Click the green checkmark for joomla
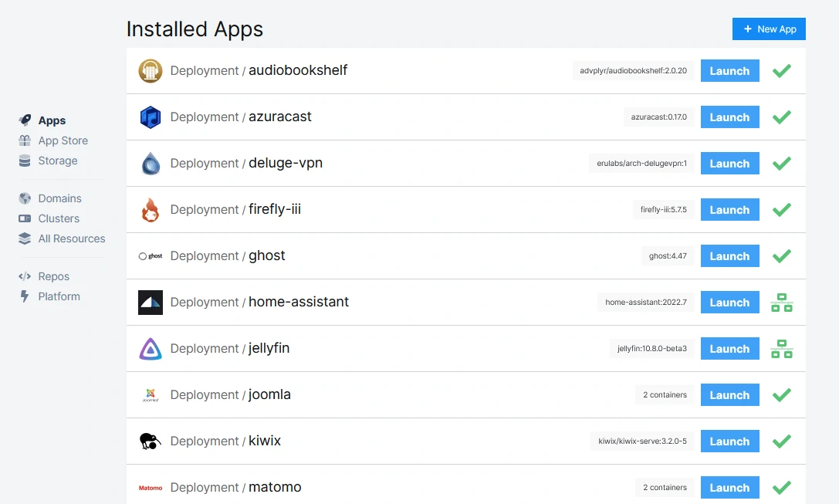This screenshot has height=504, width=839. tap(782, 395)
